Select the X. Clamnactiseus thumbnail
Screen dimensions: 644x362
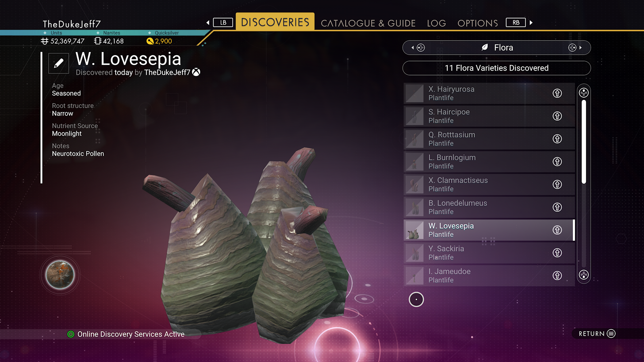[415, 184]
